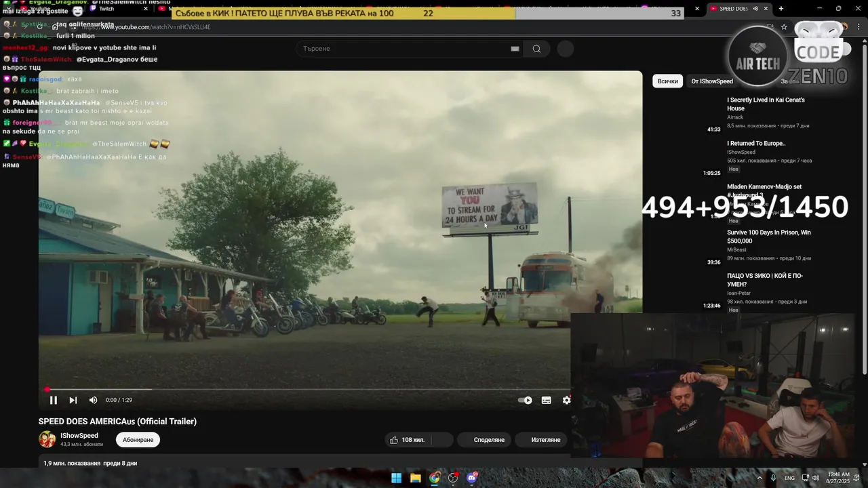Subscribe with the Абониране button
Screen dimensions: 868x488
138,440
